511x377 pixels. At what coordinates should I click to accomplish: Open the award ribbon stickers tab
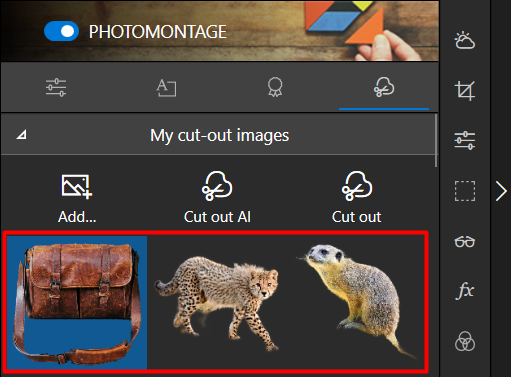pos(275,87)
